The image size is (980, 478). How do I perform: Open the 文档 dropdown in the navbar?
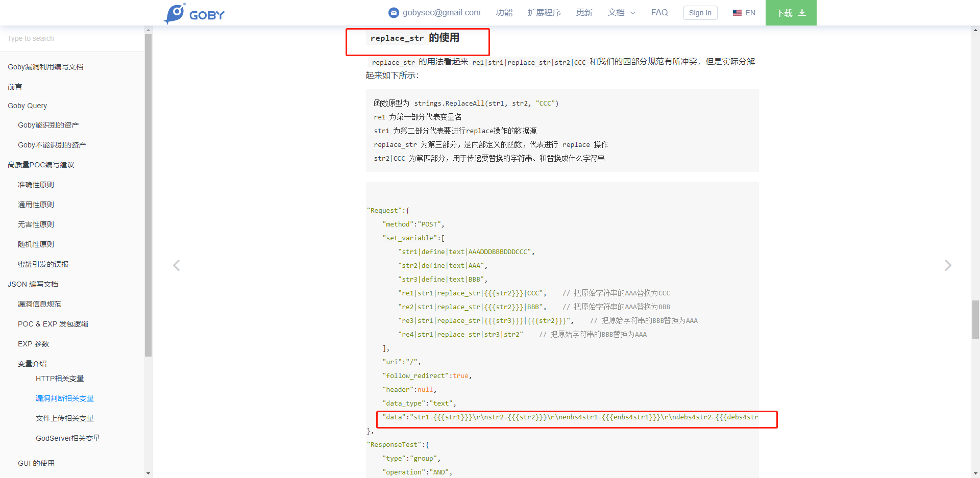(621, 12)
